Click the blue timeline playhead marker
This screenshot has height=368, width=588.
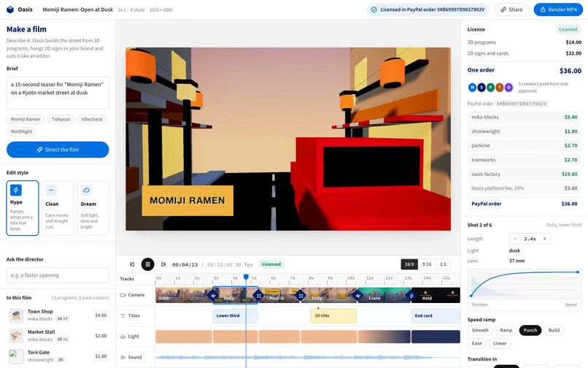pos(246,277)
